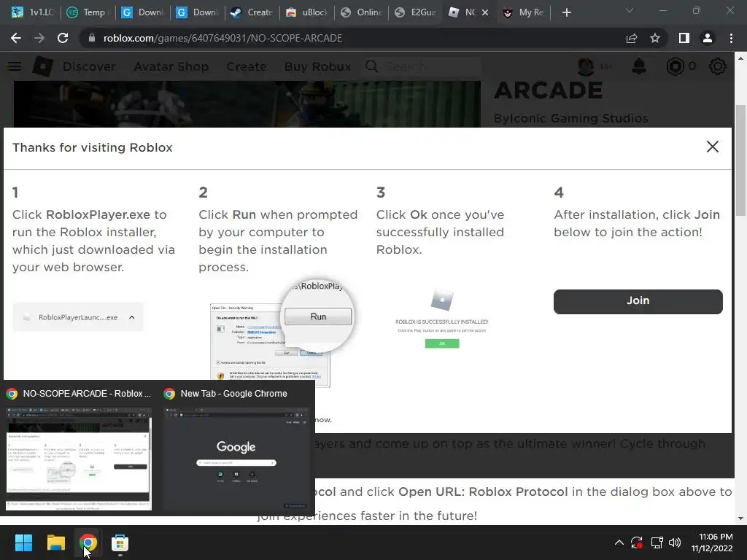This screenshot has height=560, width=747.
Task: Switch to the Temp tab
Action: tap(87, 12)
